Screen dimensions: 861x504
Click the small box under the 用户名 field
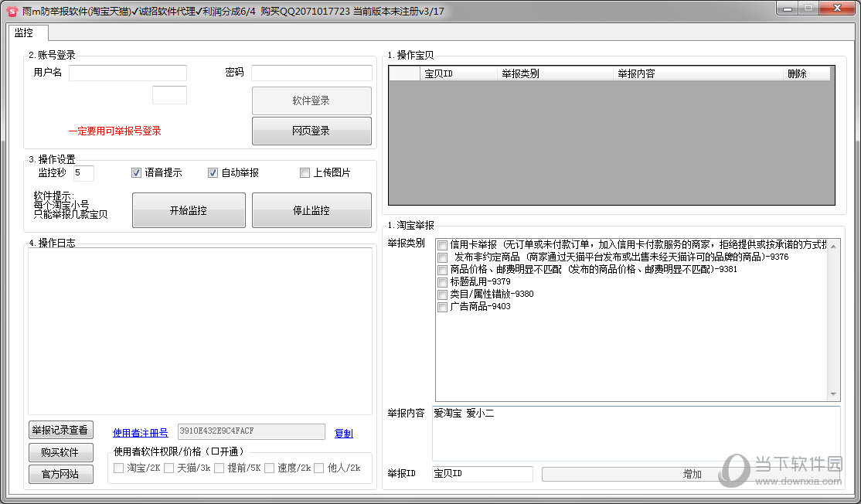coord(169,95)
